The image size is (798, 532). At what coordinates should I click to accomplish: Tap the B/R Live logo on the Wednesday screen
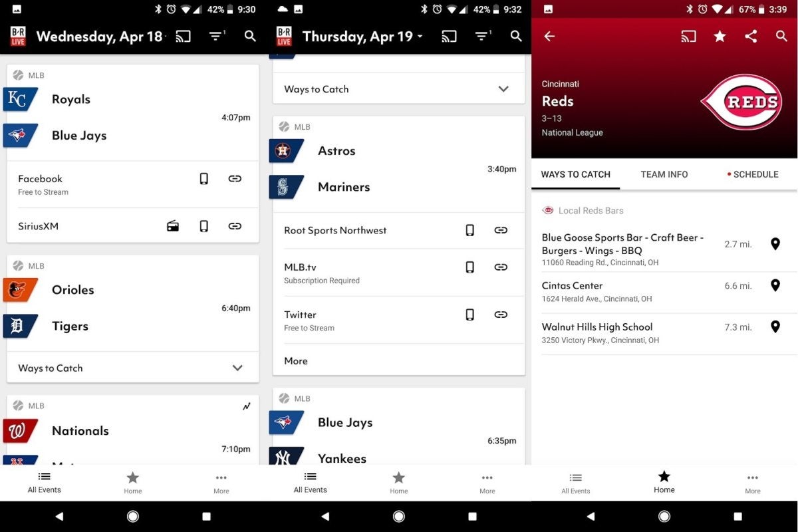coord(17,37)
